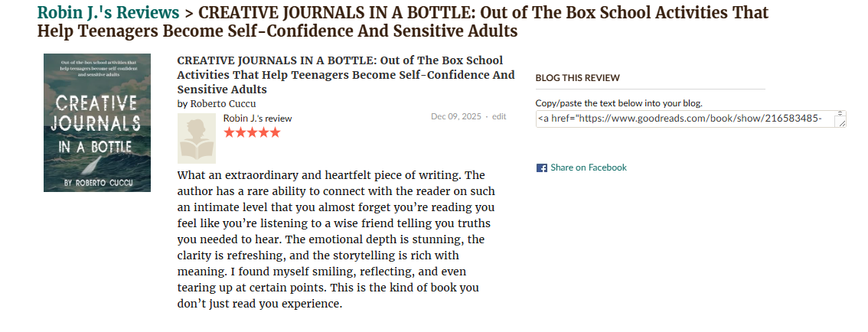Image resolution: width=868 pixels, height=332 pixels.
Task: Click the fourth star in the rating
Action: pyautogui.click(x=264, y=132)
